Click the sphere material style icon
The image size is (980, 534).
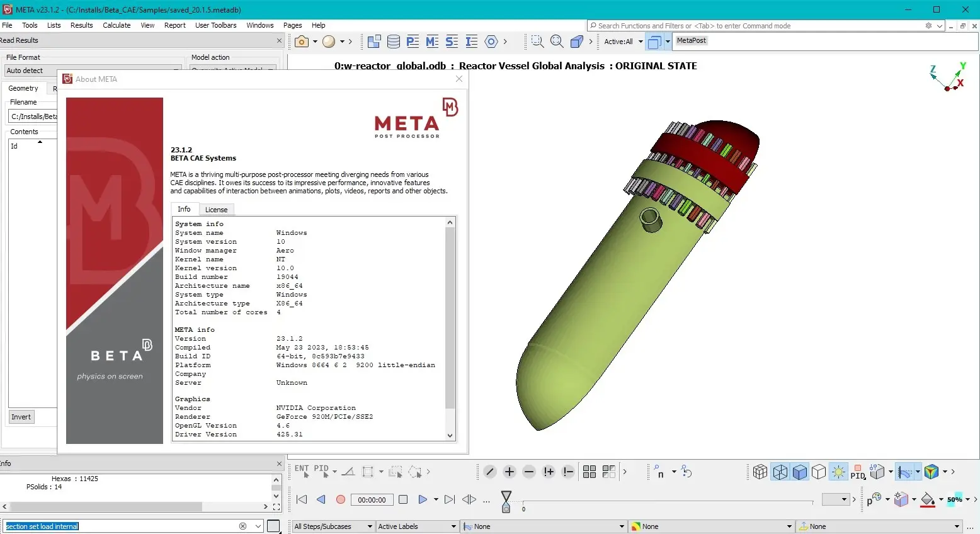pos(329,42)
